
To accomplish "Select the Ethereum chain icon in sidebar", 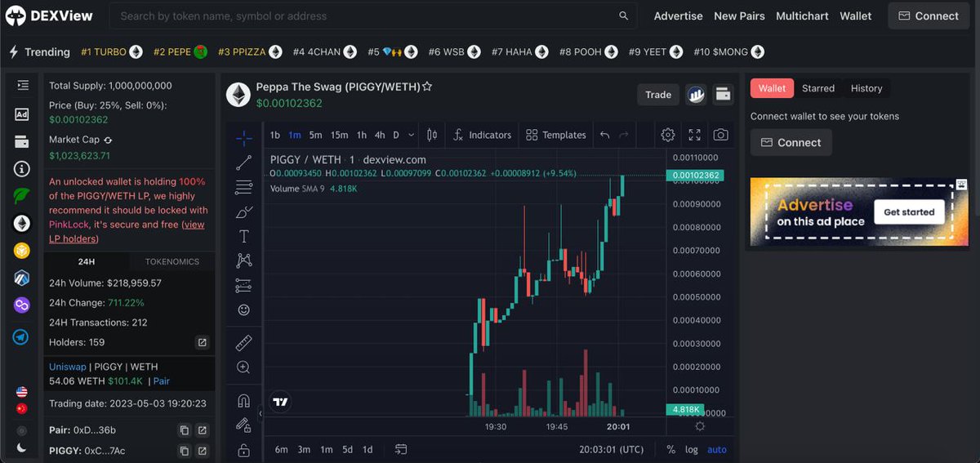I will [x=22, y=223].
